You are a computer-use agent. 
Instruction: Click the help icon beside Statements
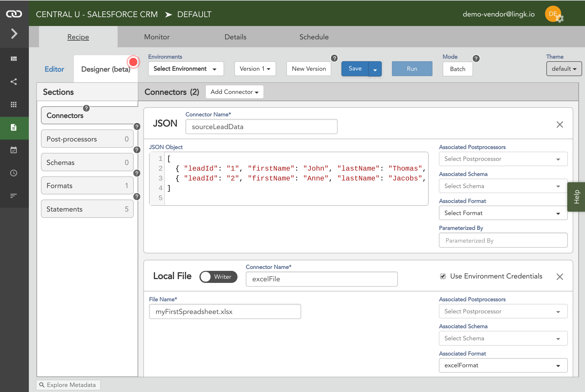click(x=137, y=196)
